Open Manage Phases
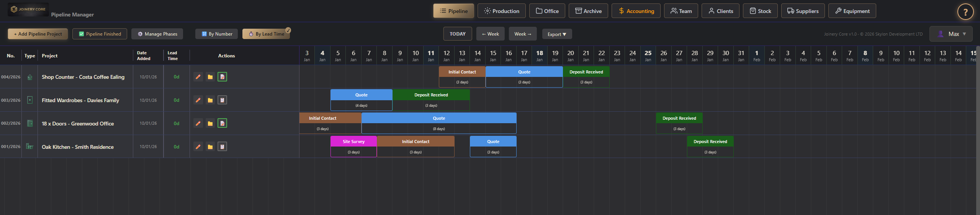The width and height of the screenshot is (980, 215). (x=157, y=34)
